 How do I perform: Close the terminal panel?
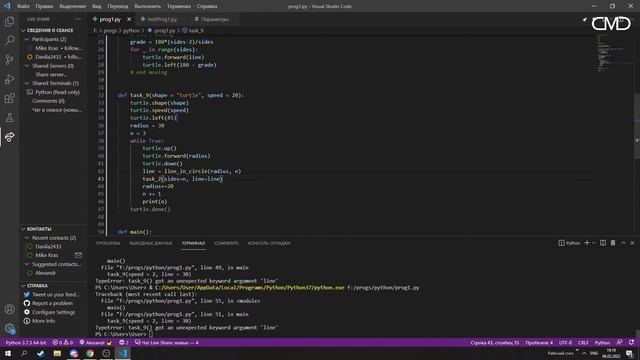tap(633, 243)
